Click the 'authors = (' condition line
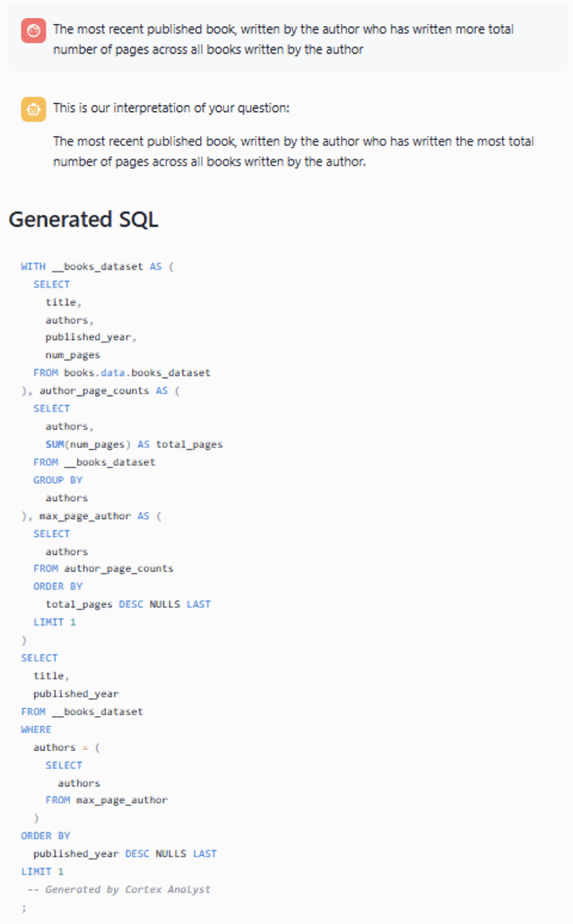The image size is (573, 924). [66, 747]
